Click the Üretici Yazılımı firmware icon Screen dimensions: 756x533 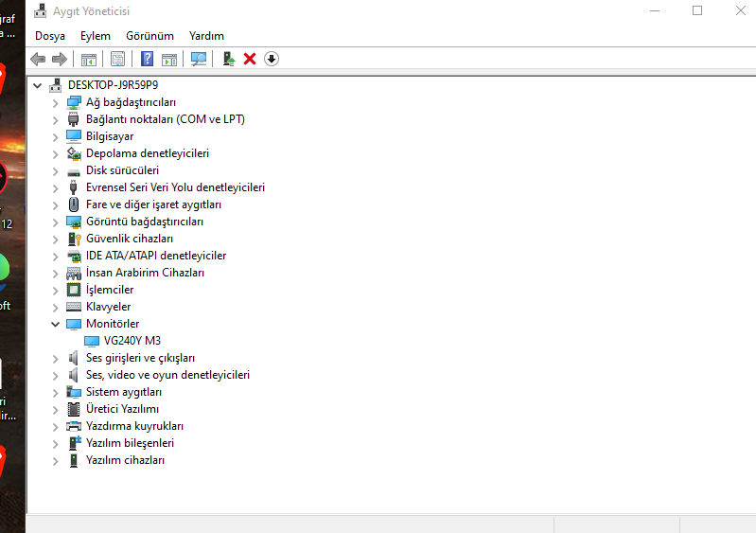(x=74, y=409)
